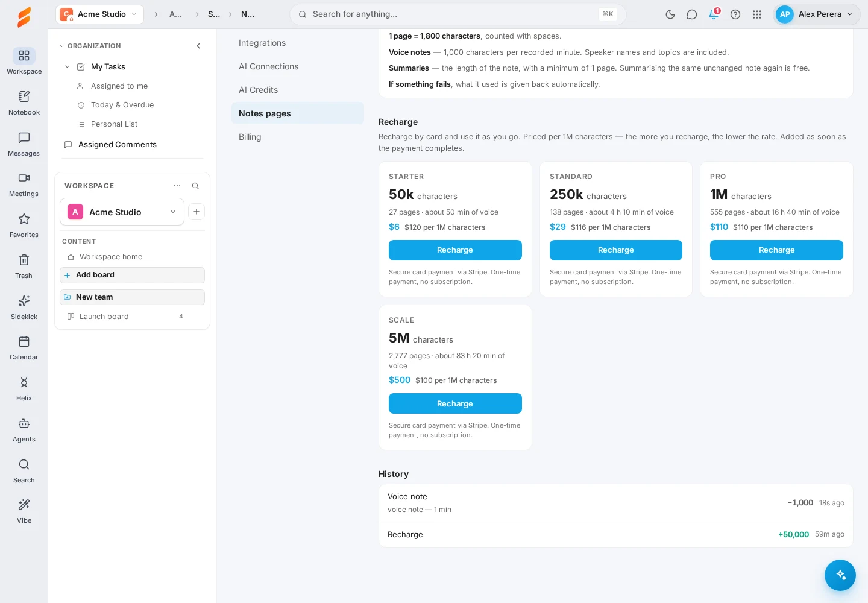Collapse the My Tasks tree
The image size is (868, 603).
click(67, 67)
